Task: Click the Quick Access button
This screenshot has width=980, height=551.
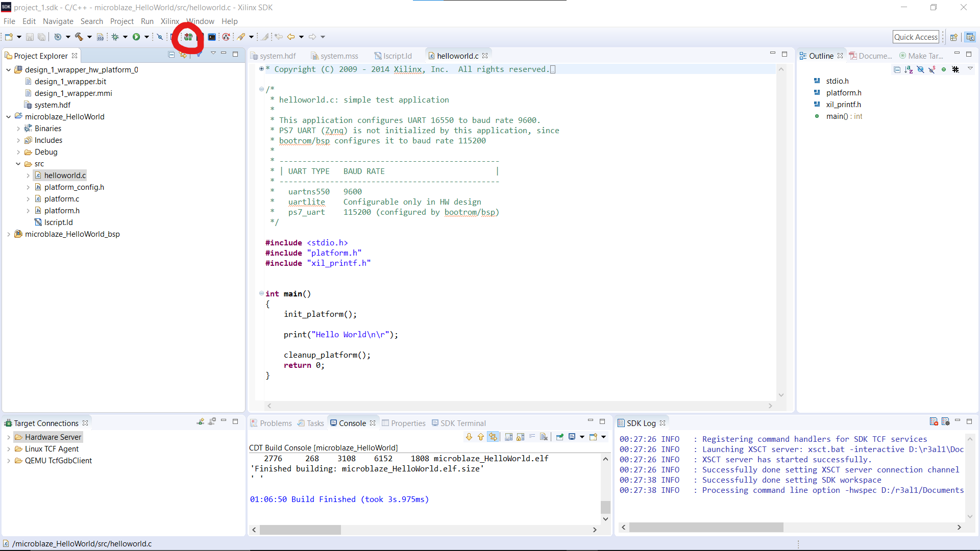Action: pyautogui.click(x=916, y=37)
